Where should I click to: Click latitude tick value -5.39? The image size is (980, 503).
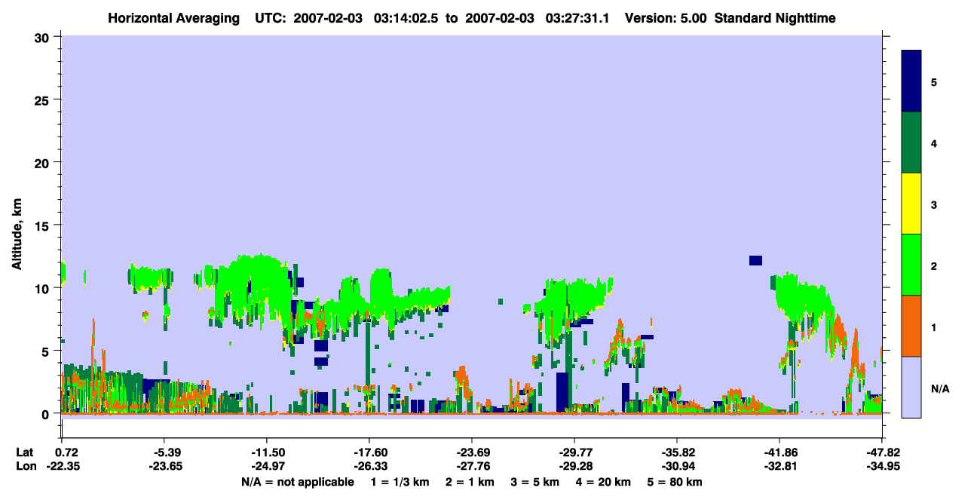tap(164, 452)
